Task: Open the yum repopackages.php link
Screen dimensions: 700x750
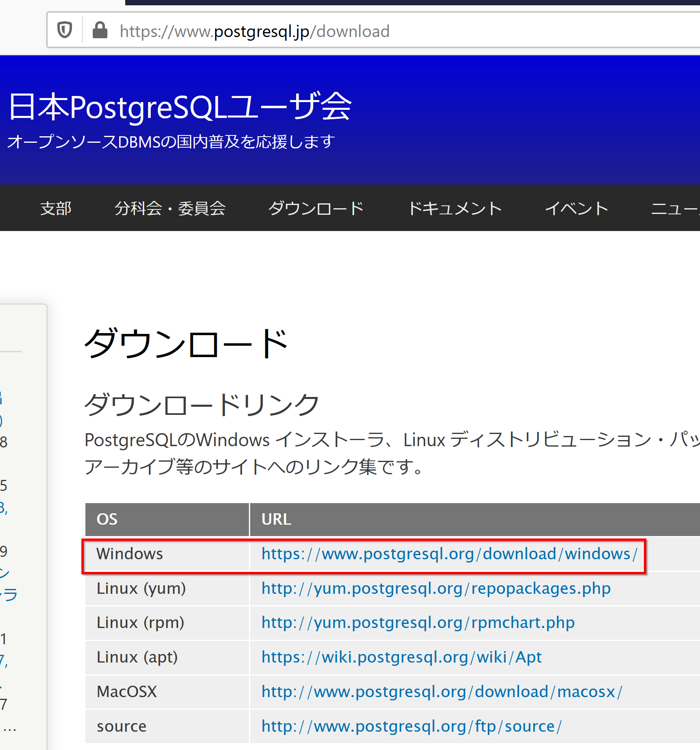Action: click(436, 589)
